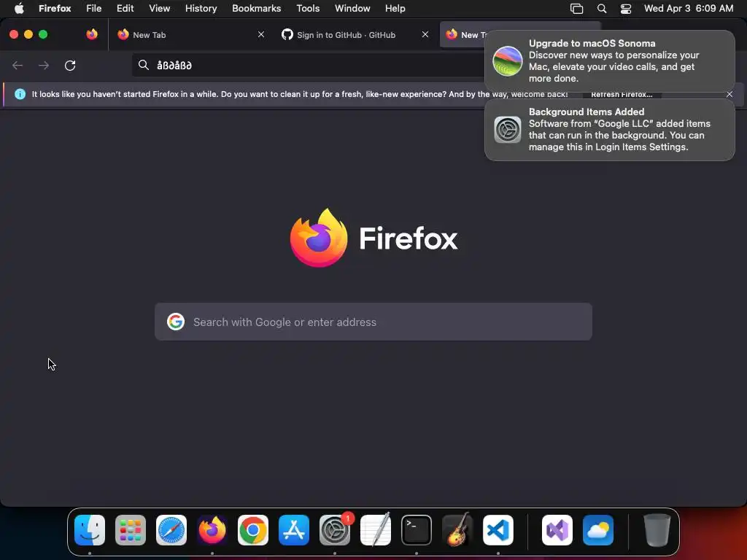Open the Apple menu
This screenshot has height=560, width=747.
tap(19, 9)
